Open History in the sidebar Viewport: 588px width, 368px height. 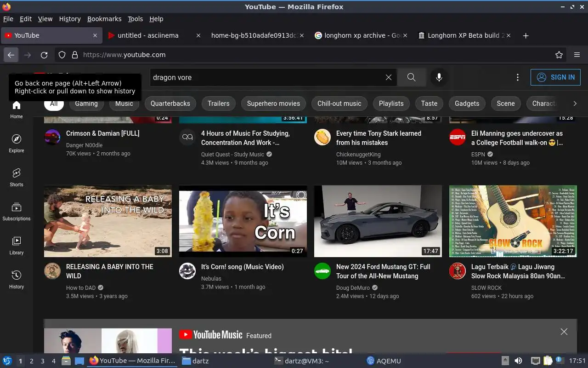click(17, 280)
